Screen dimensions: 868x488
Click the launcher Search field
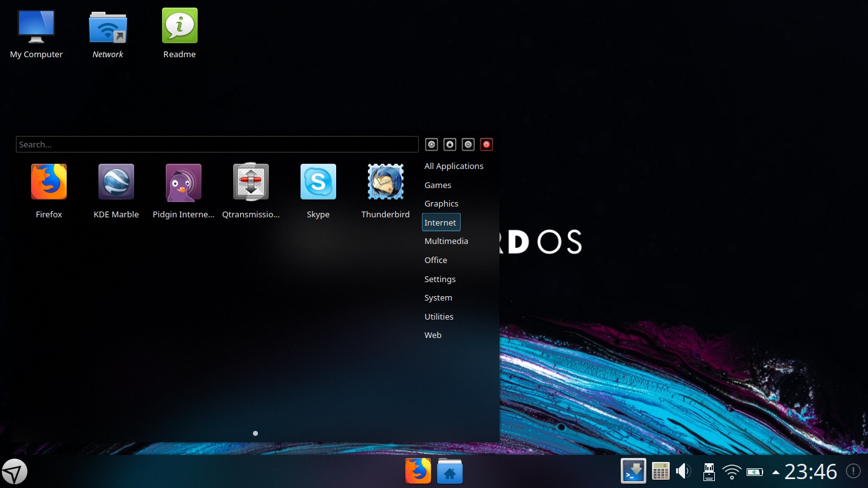coord(217,144)
